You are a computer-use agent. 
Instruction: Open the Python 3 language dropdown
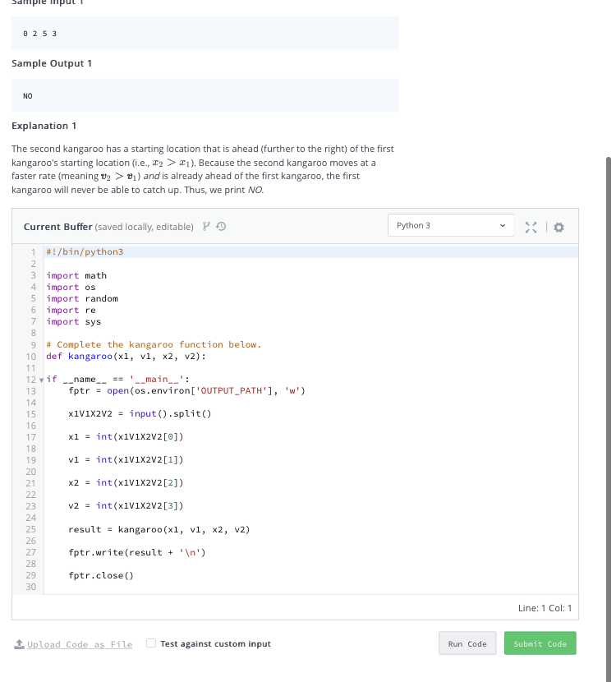tap(450, 225)
